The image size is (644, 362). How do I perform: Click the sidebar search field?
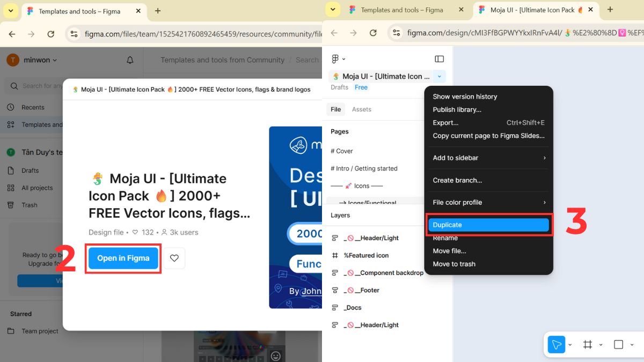tap(34, 86)
